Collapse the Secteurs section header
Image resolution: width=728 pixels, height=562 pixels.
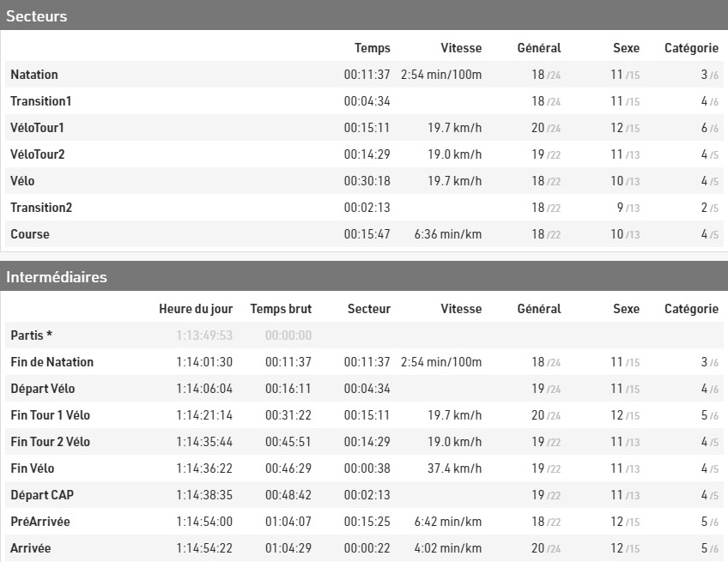click(x=364, y=15)
